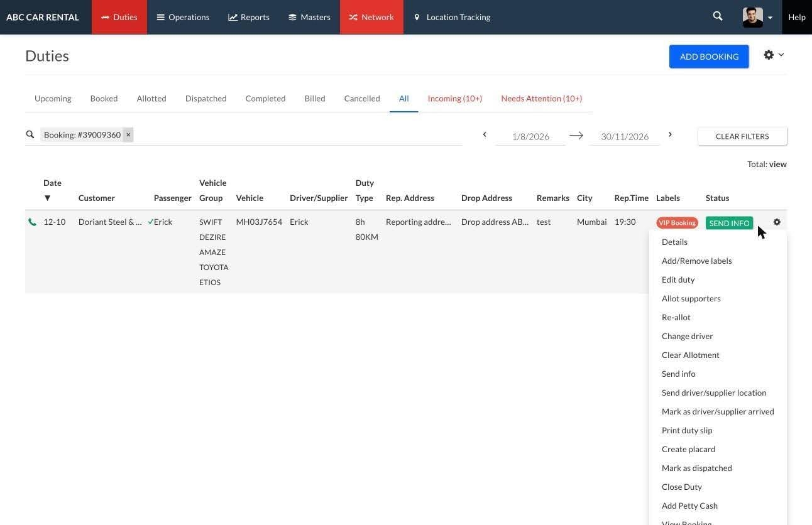812x525 pixels.
Task: Expand the user profile avatar menu
Action: click(x=757, y=17)
